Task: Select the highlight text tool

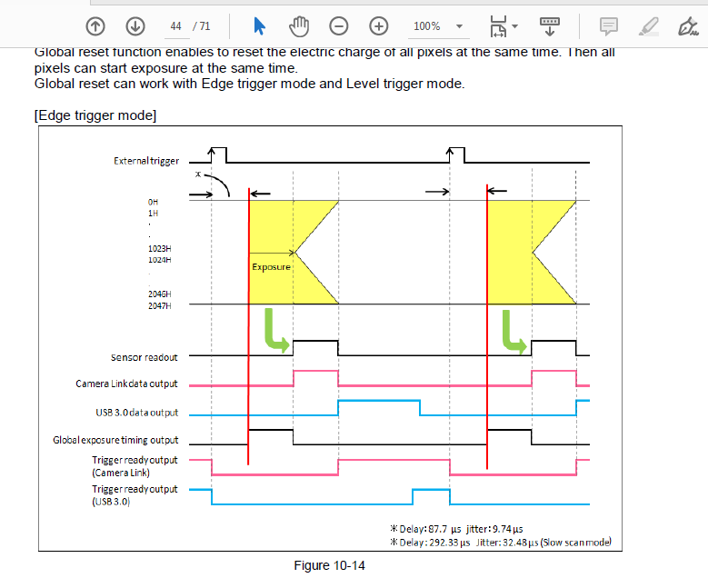Action: pos(648,26)
